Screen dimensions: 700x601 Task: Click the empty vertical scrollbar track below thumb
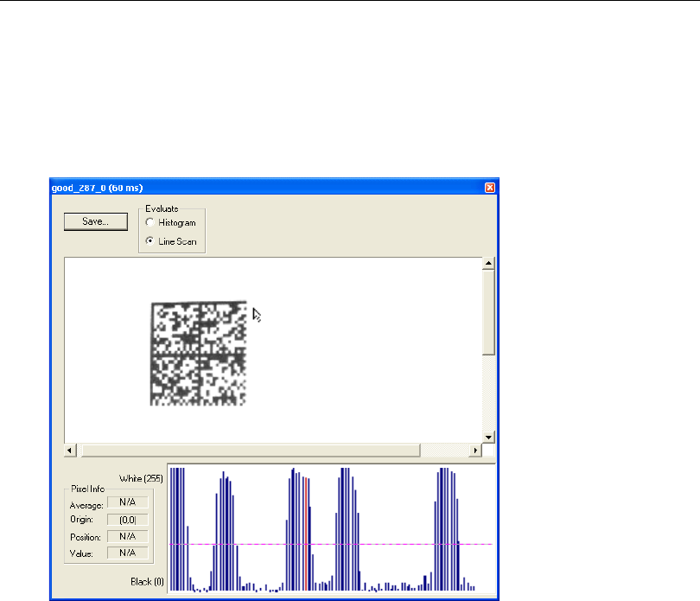tap(488, 393)
